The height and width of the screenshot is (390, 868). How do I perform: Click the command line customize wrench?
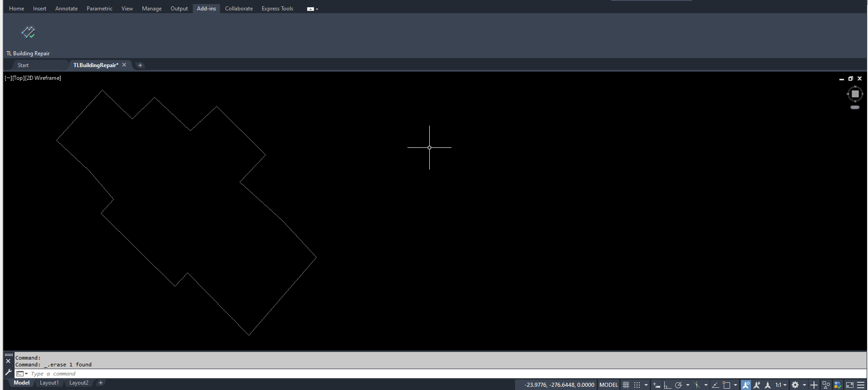[8, 372]
